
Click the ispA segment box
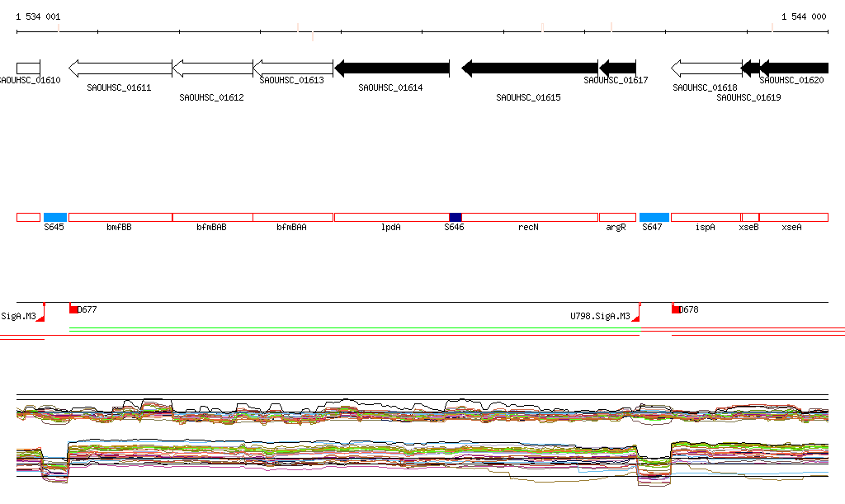[706, 218]
